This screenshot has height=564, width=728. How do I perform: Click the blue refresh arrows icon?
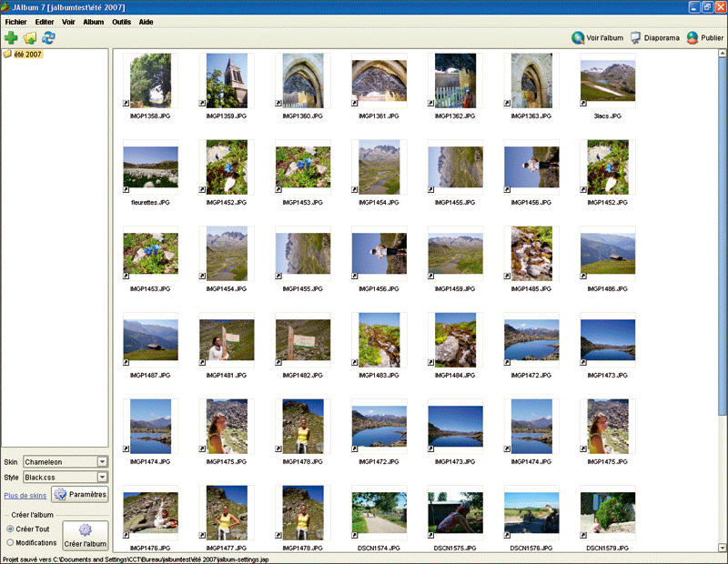tap(48, 37)
